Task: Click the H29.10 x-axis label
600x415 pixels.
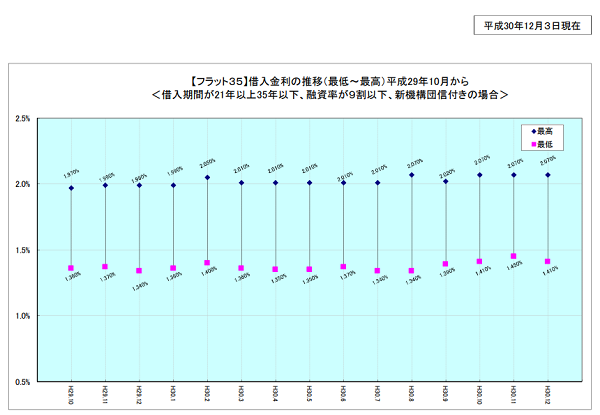Action: tap(71, 395)
